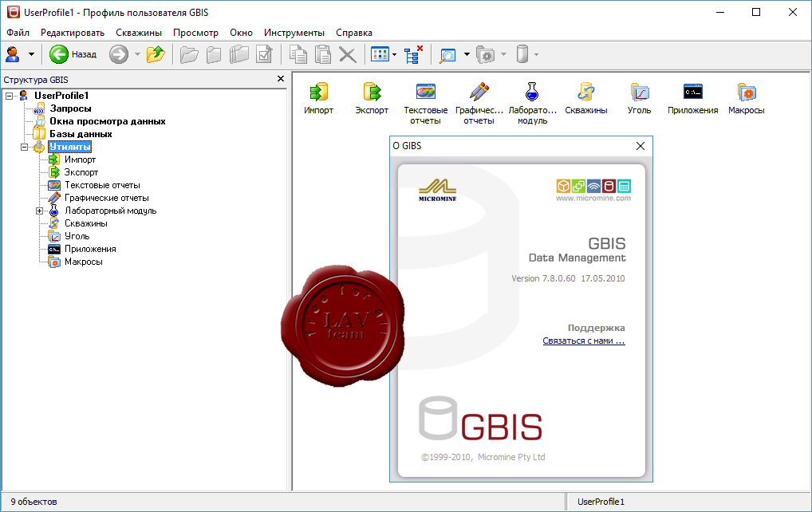This screenshot has width=812, height=512.
Task: Select Графические отчеты in the tree
Action: click(x=107, y=198)
